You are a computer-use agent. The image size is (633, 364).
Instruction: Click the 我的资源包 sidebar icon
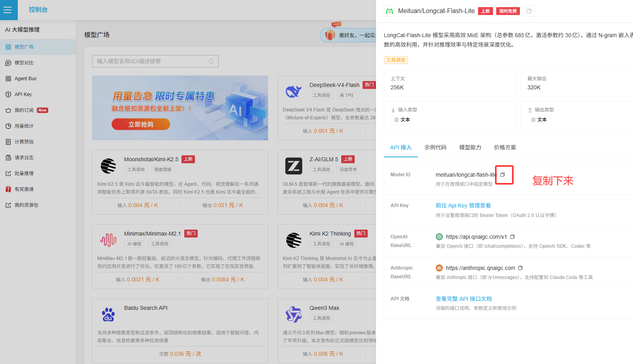tap(8, 205)
